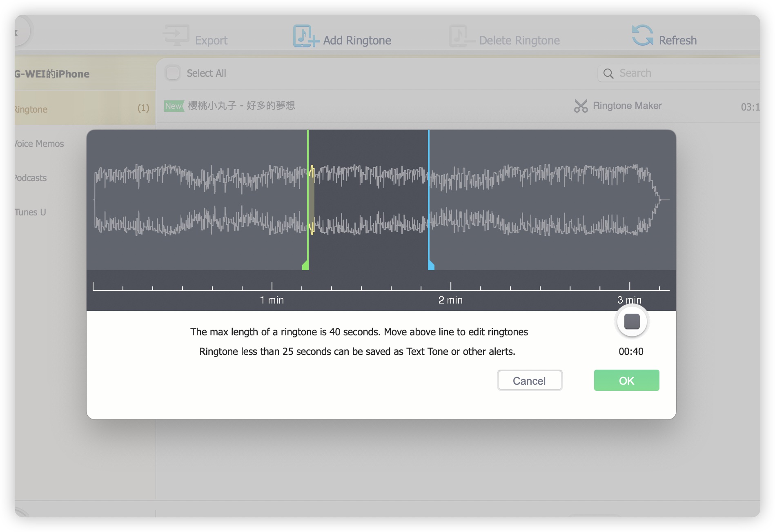
Task: Click the search magnifier icon
Action: click(608, 73)
